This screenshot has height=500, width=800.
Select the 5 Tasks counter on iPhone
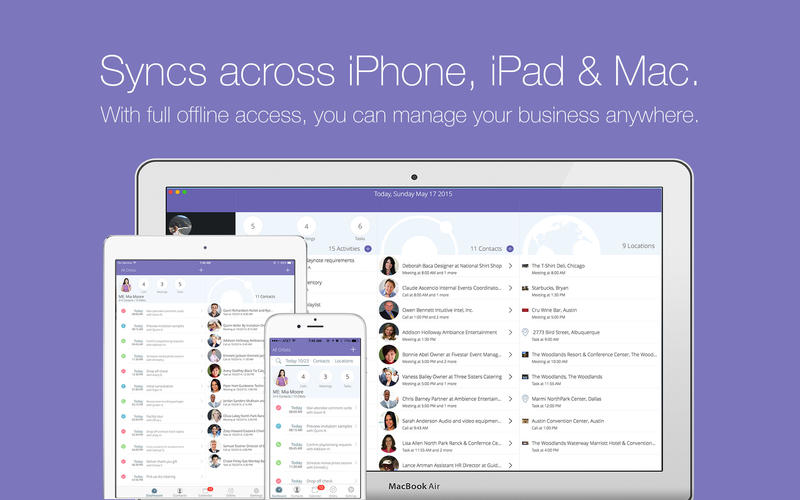tap(347, 377)
